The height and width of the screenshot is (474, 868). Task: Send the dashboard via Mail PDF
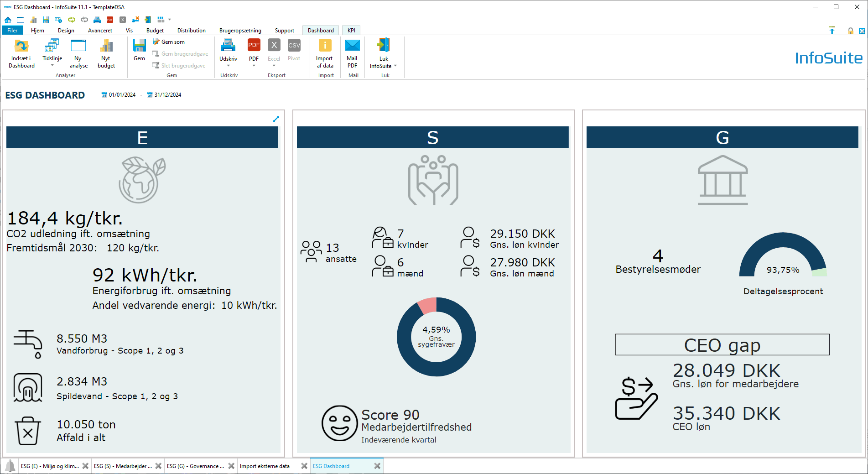(352, 54)
